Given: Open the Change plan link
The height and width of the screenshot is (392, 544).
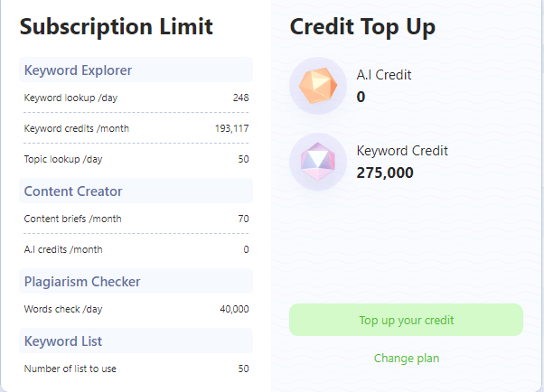Looking at the screenshot, I should click(407, 358).
